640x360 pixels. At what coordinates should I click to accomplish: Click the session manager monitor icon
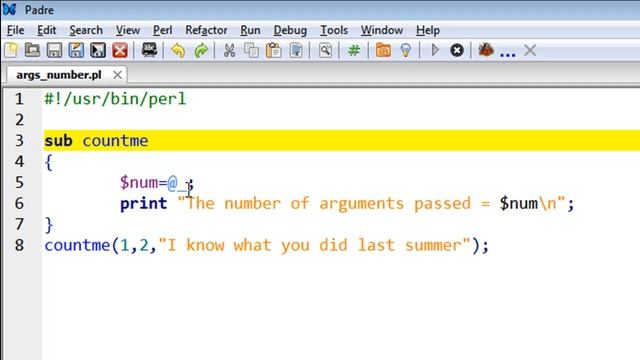click(x=149, y=51)
